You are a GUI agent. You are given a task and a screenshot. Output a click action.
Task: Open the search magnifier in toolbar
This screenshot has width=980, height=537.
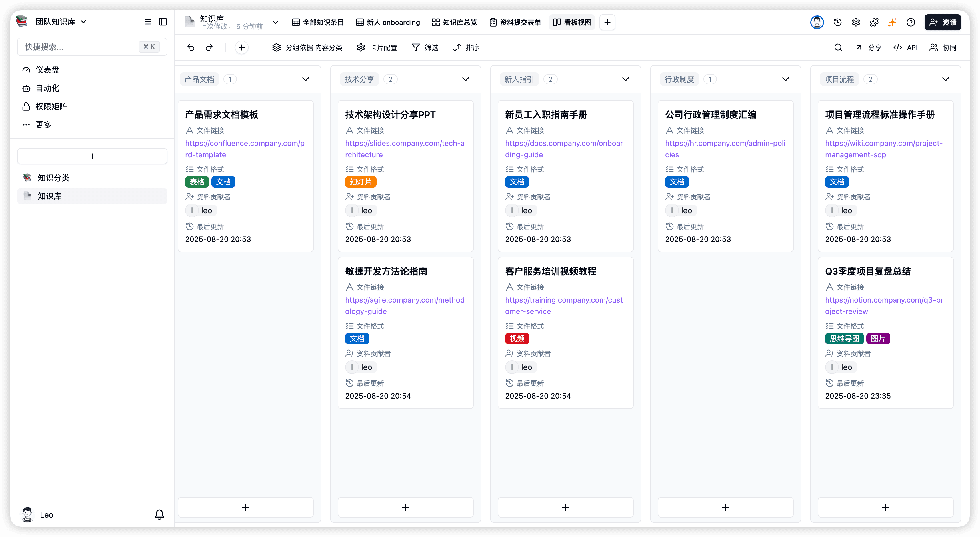pyautogui.click(x=838, y=47)
